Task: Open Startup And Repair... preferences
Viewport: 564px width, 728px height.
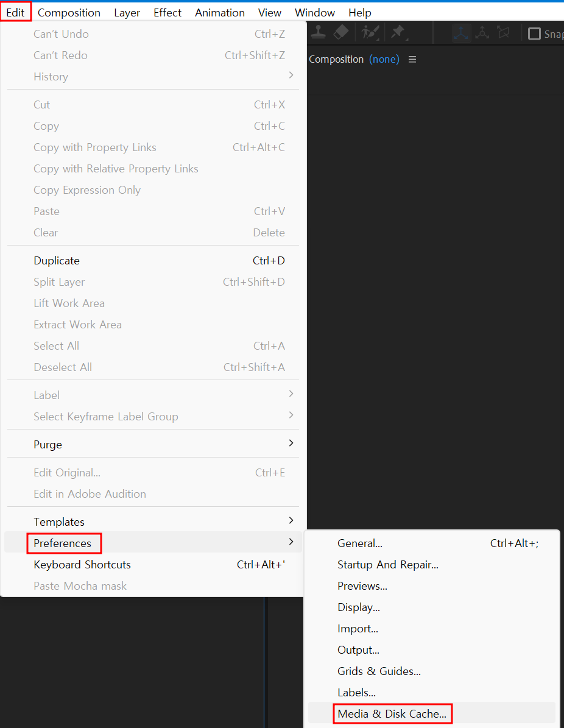Action: click(x=432, y=565)
